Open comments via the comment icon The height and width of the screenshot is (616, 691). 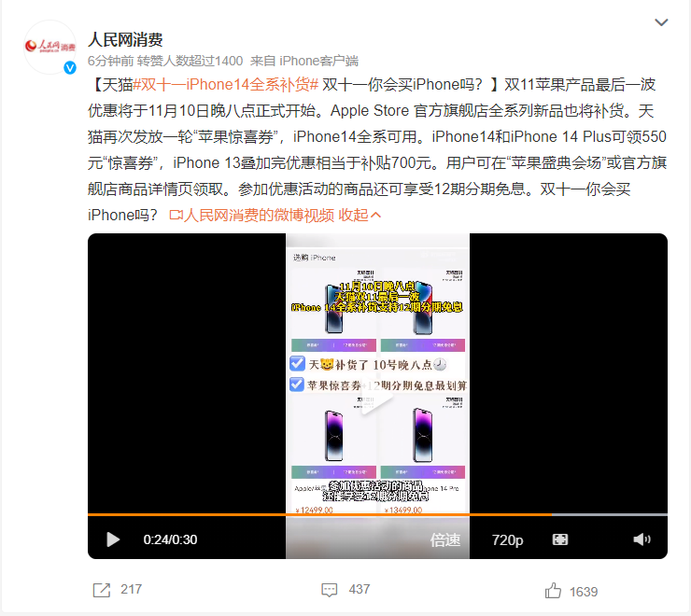click(330, 590)
